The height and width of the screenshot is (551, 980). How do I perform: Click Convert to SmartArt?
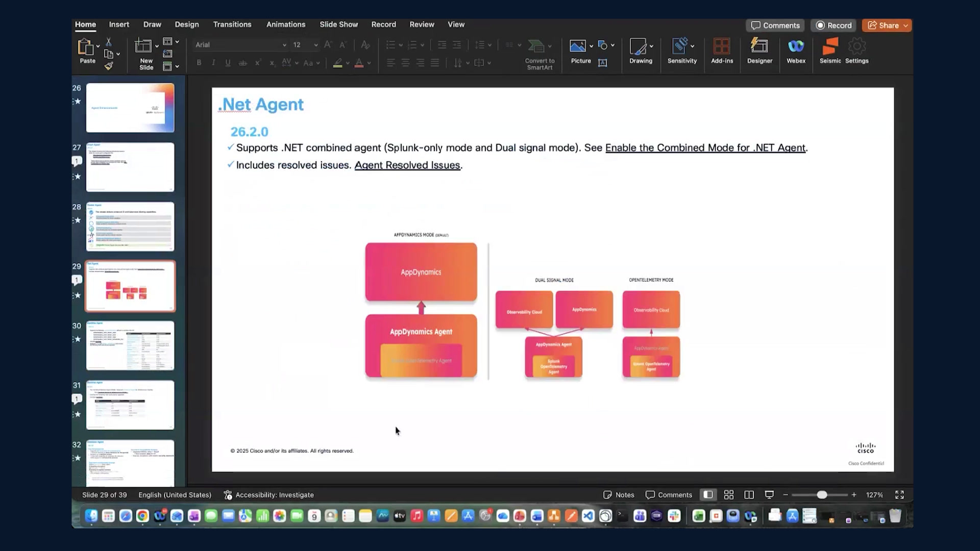pos(540,55)
